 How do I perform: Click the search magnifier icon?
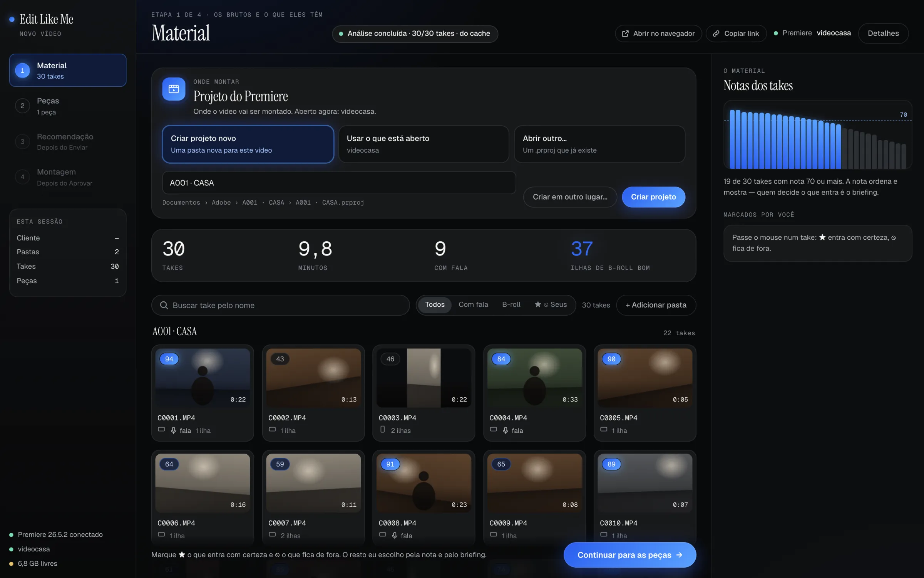(164, 305)
